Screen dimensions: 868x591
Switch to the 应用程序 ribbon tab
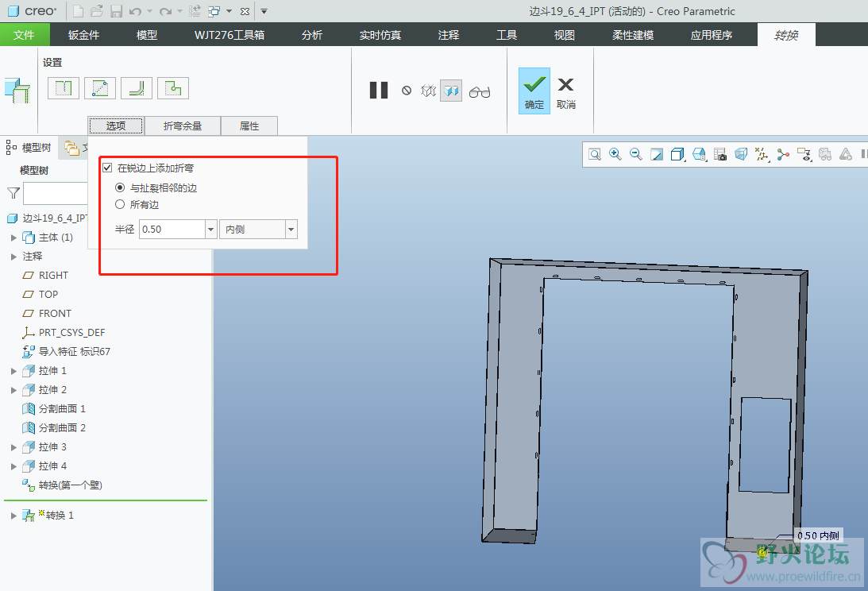[x=712, y=35]
